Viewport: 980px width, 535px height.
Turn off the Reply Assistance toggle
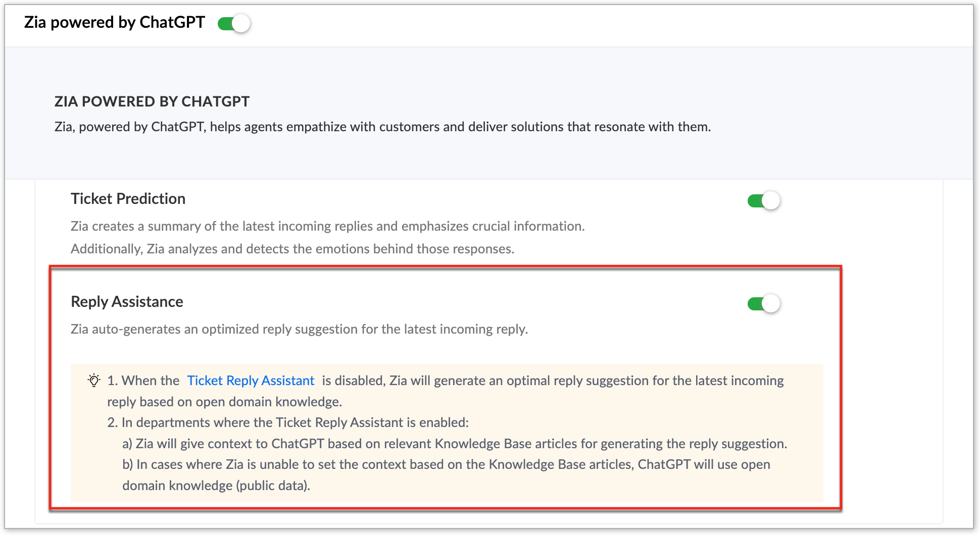click(x=764, y=303)
